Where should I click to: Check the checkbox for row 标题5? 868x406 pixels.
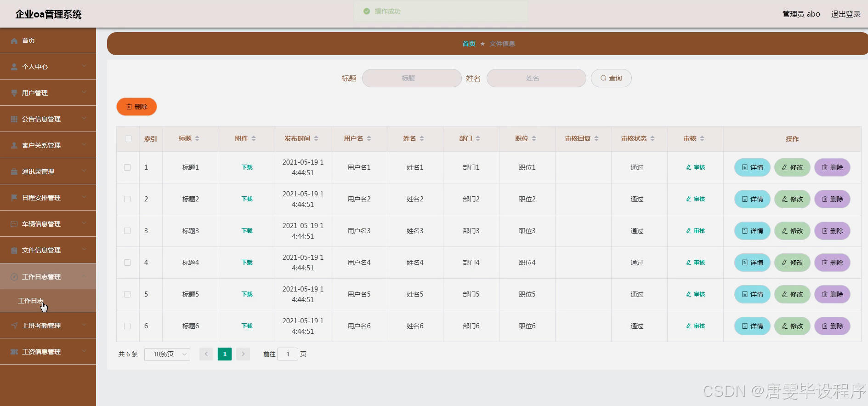(x=127, y=294)
